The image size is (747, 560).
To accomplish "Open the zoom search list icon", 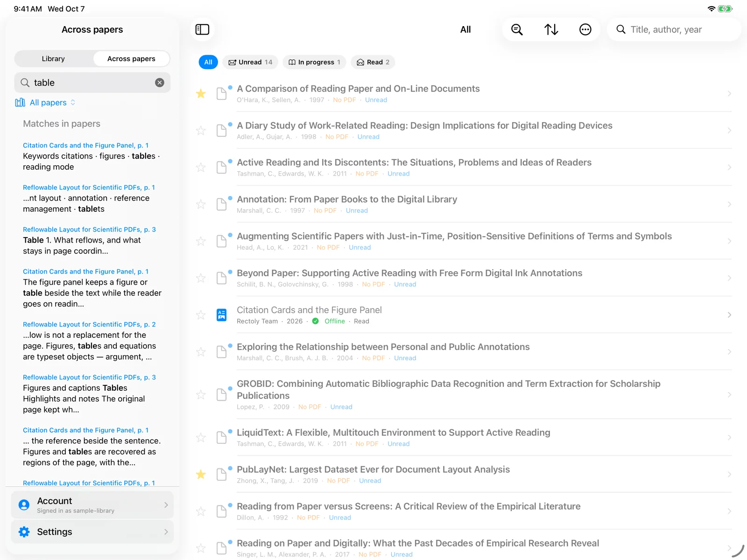I will click(517, 29).
